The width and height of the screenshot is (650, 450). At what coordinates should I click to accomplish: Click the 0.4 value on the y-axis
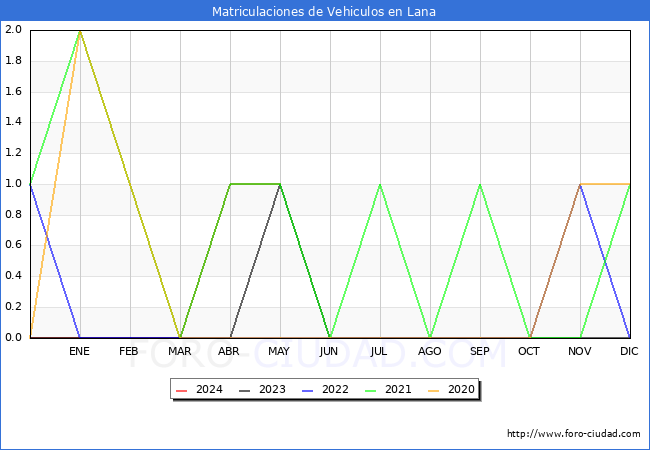[13, 276]
